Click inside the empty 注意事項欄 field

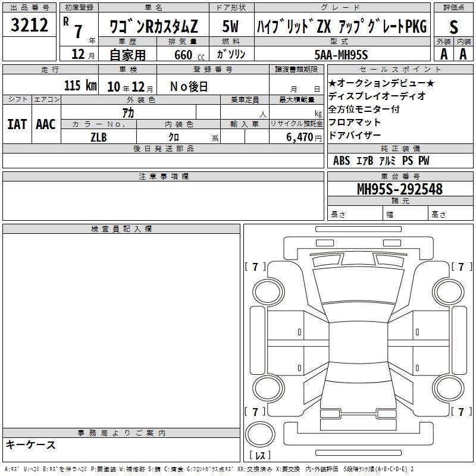pos(163,201)
